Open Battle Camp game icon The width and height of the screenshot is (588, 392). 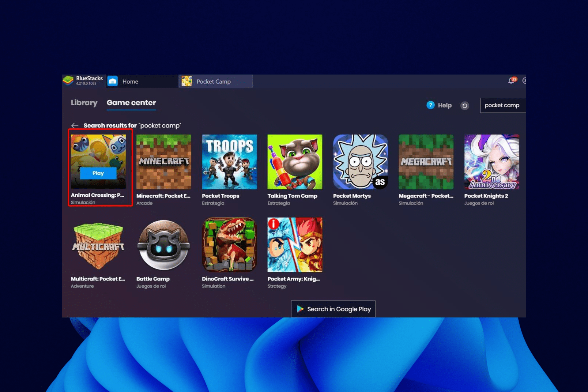164,245
